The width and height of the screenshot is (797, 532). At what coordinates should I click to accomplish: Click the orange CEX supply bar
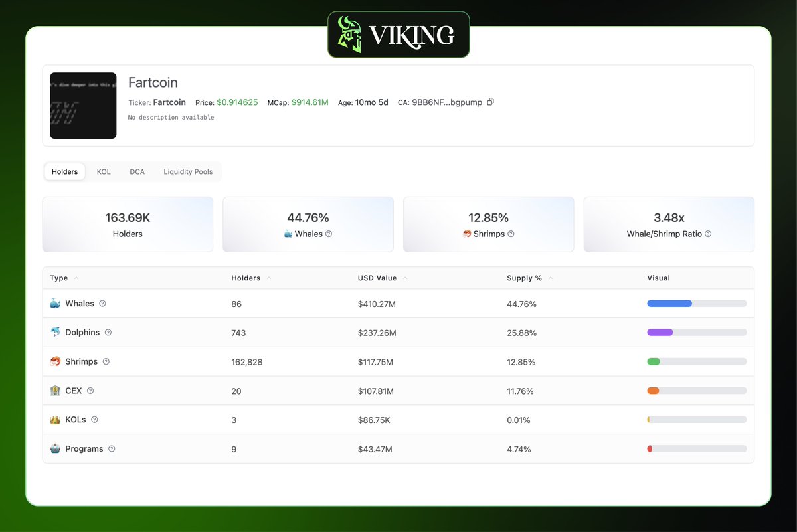[x=653, y=391]
